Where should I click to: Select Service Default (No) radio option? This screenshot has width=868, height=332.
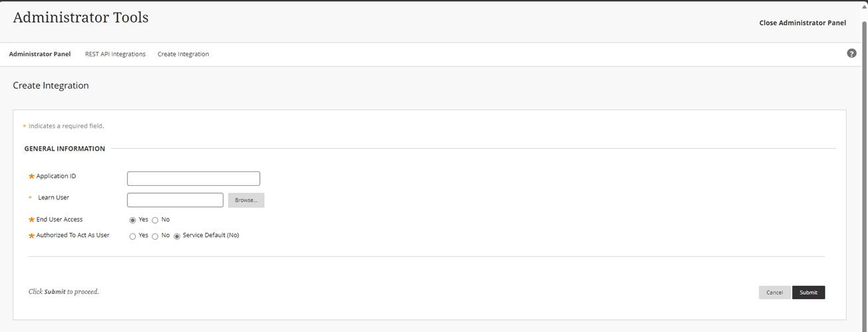(177, 236)
